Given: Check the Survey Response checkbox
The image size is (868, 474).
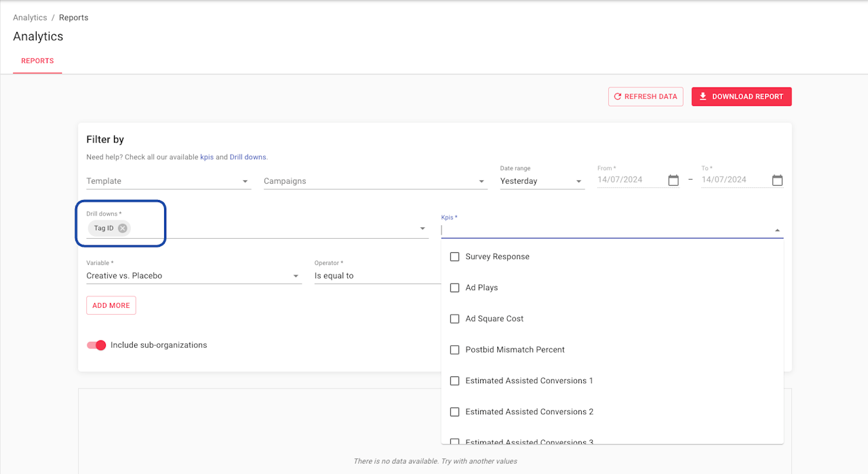Looking at the screenshot, I should tap(455, 257).
